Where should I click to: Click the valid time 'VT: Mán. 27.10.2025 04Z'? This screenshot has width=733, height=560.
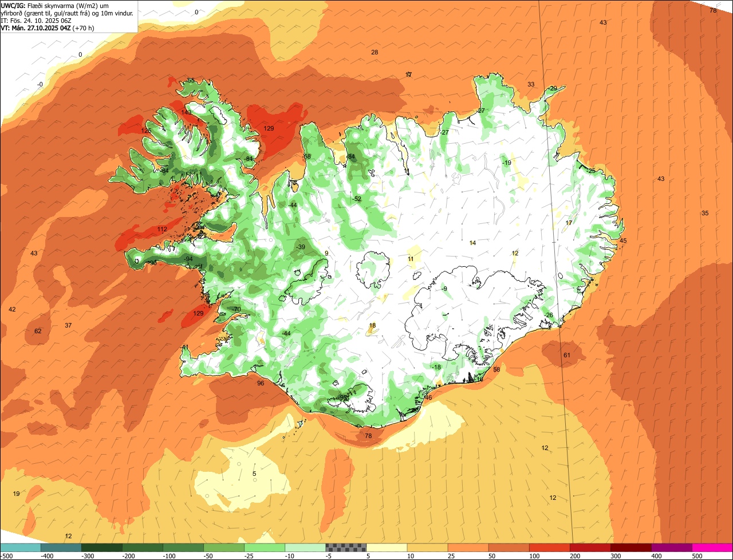pos(36,27)
